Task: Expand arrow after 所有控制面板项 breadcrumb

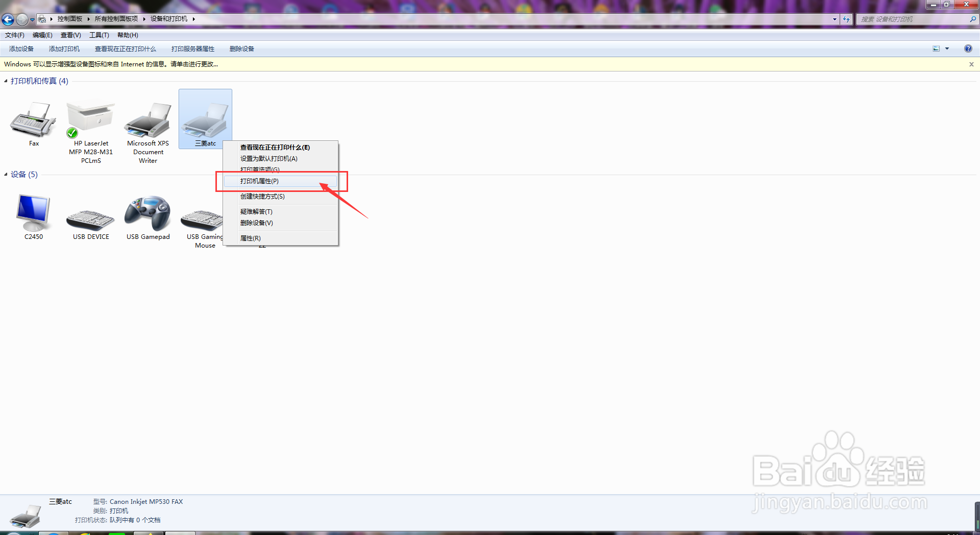Action: (x=144, y=19)
